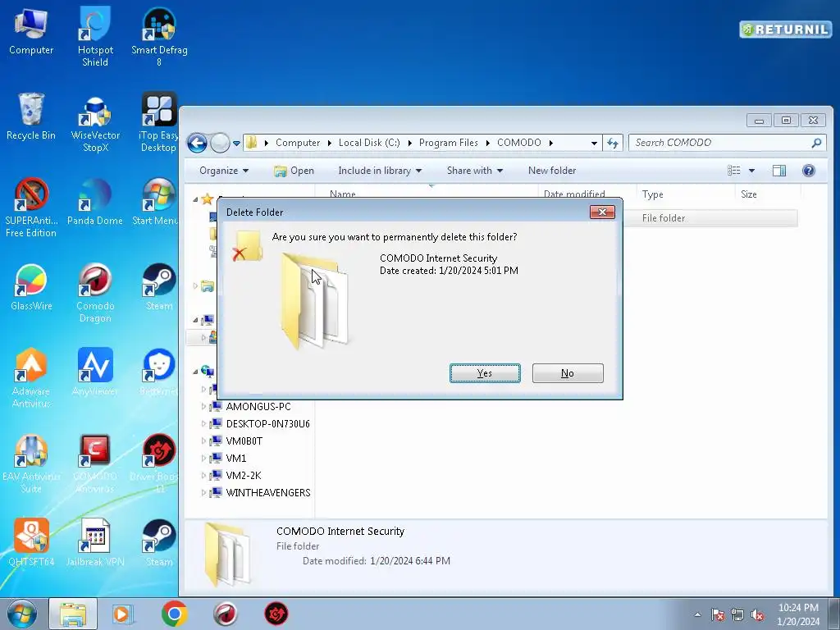
Task: Click the volume muted tray icon
Action: point(757,615)
